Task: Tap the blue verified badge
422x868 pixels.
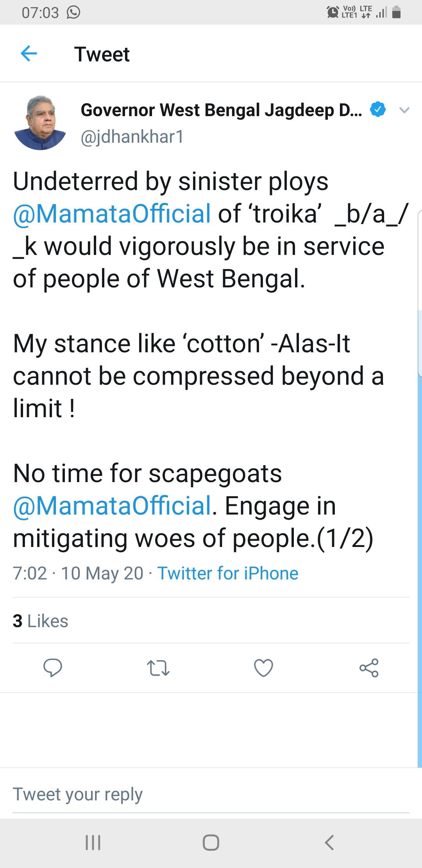Action: pyautogui.click(x=377, y=110)
